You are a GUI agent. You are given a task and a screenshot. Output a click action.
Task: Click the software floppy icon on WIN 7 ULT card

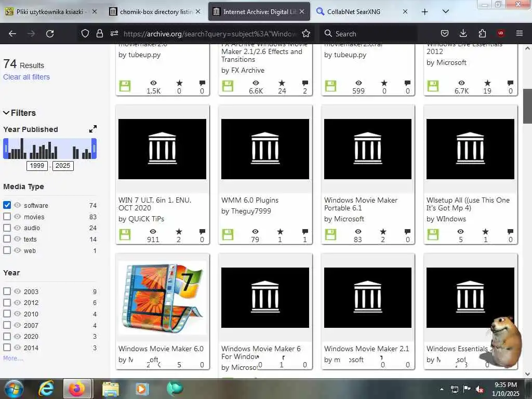click(125, 234)
